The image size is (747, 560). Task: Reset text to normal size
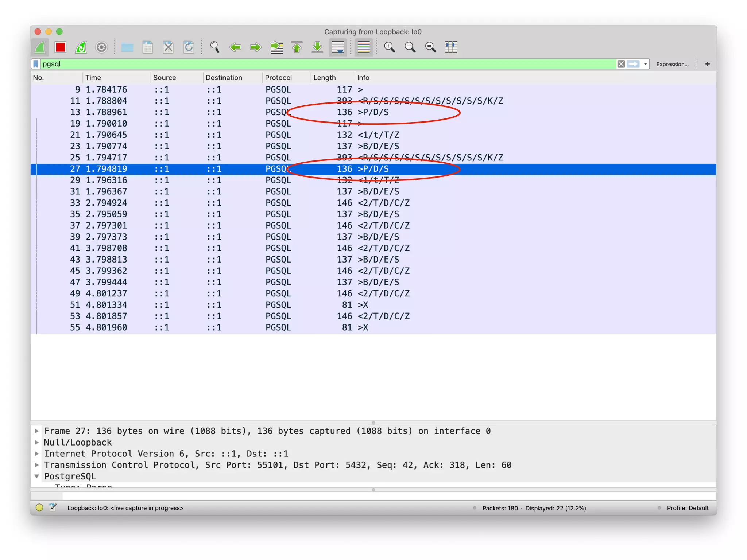[x=430, y=47]
